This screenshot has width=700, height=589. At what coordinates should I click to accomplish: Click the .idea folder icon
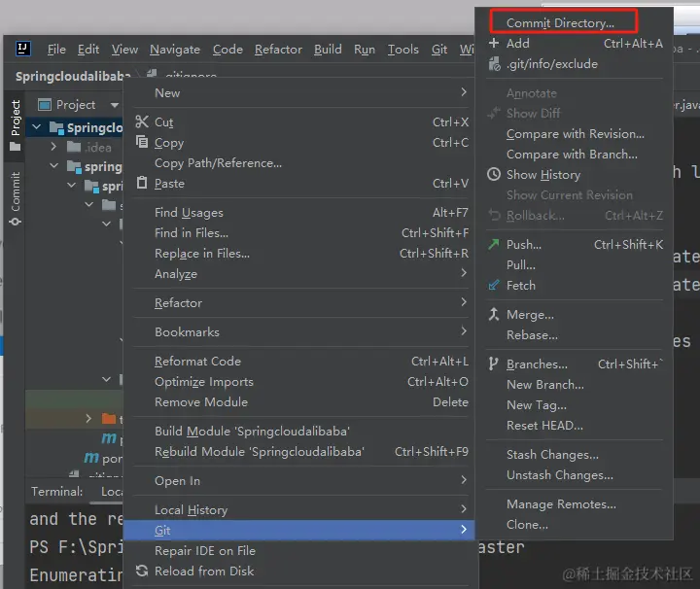coord(74,147)
